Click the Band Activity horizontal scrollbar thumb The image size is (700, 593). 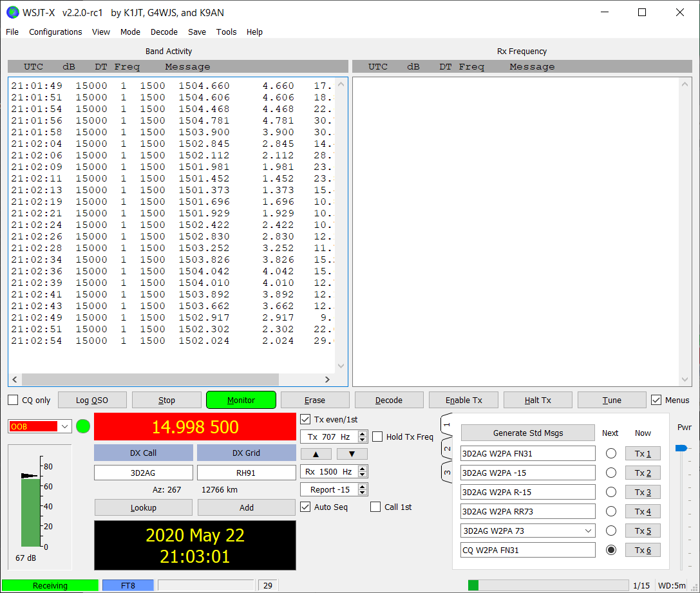click(x=151, y=379)
